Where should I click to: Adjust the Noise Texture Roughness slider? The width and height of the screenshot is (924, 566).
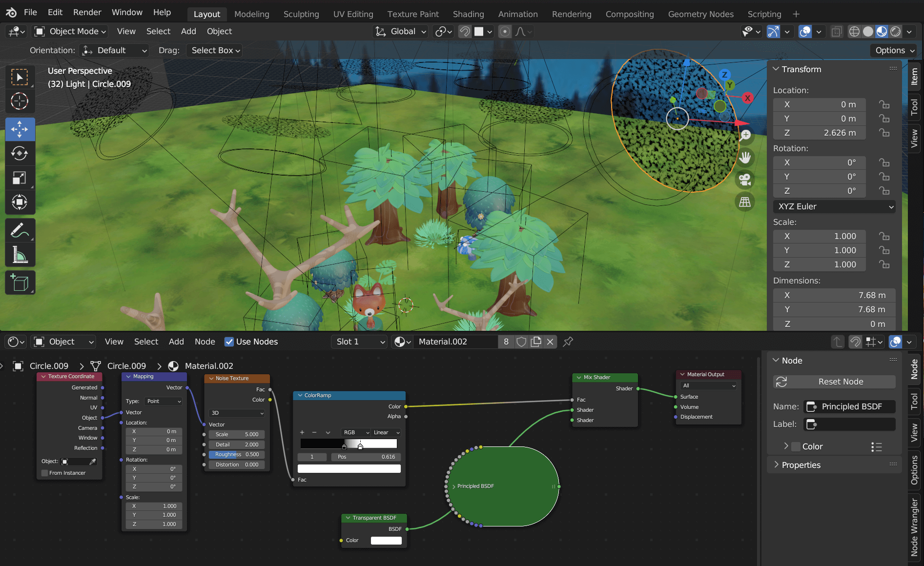pyautogui.click(x=237, y=454)
